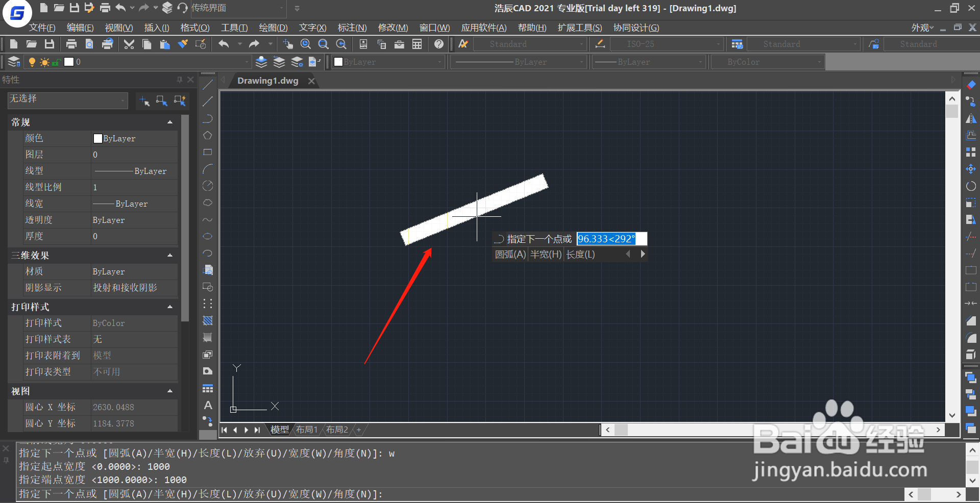Screen dimensions: 980x503
Task: Click the Match Properties brush icon
Action: click(183, 44)
